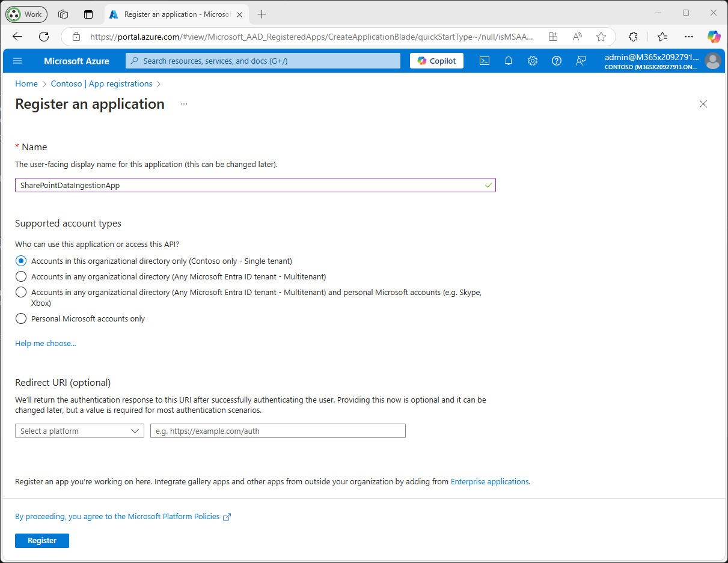Open the help and support menu
This screenshot has width=728, height=563.
556,61
